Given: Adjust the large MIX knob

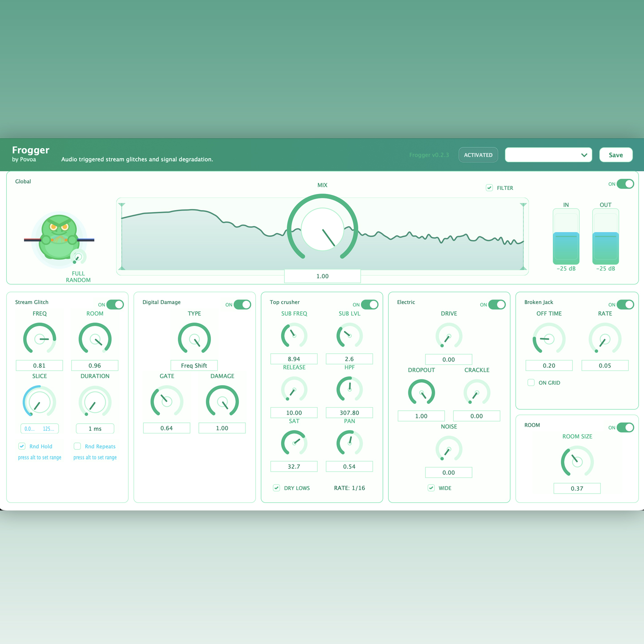Looking at the screenshot, I should 322,229.
